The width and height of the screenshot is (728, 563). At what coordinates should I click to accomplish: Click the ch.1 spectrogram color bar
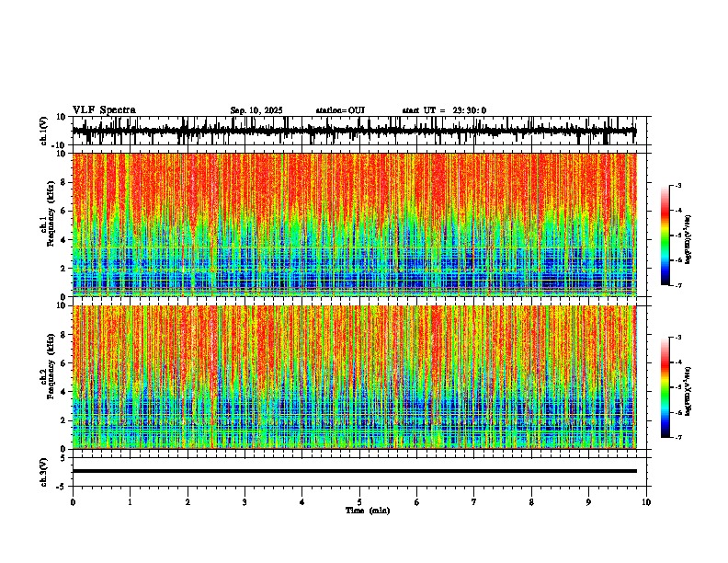[665, 236]
